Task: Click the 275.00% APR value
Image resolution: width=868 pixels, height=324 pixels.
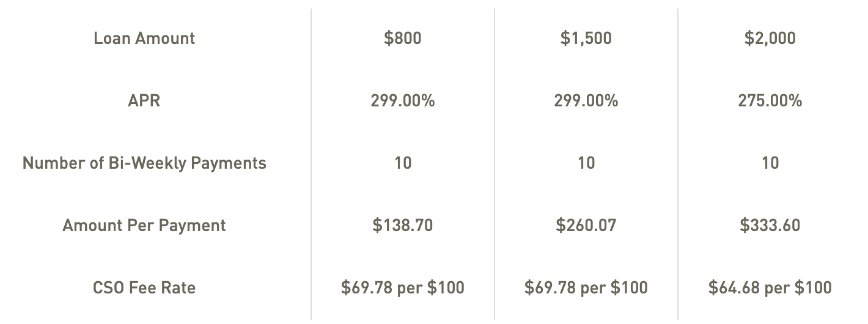Action: click(x=770, y=101)
